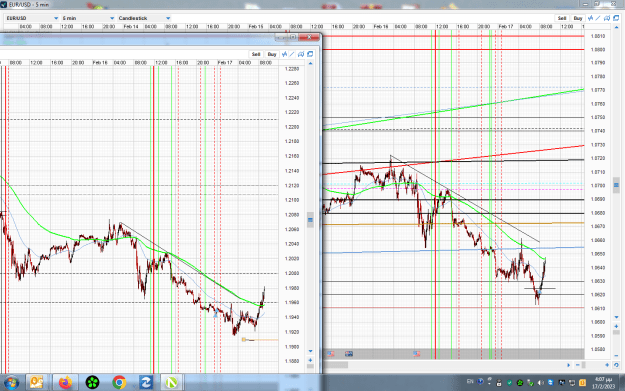Shift price scale down in front window
The height and width of the screenshot is (391, 625).
(x=311, y=351)
